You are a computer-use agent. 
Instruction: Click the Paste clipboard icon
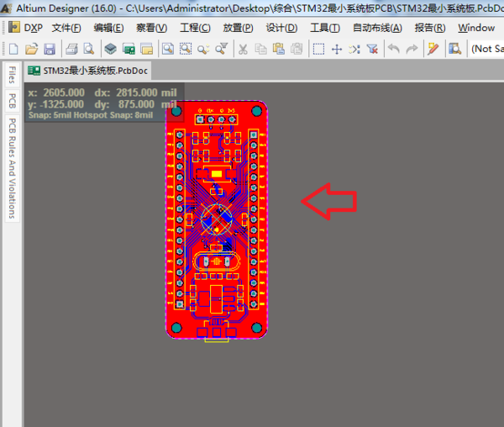click(279, 50)
